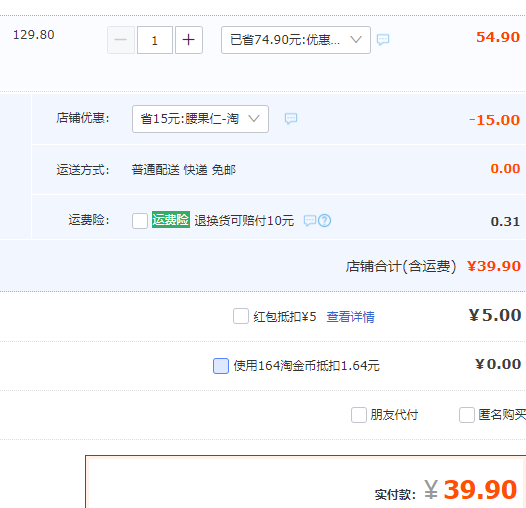Decrease quantity with the minus button
This screenshot has height=508, width=526.
click(x=121, y=40)
